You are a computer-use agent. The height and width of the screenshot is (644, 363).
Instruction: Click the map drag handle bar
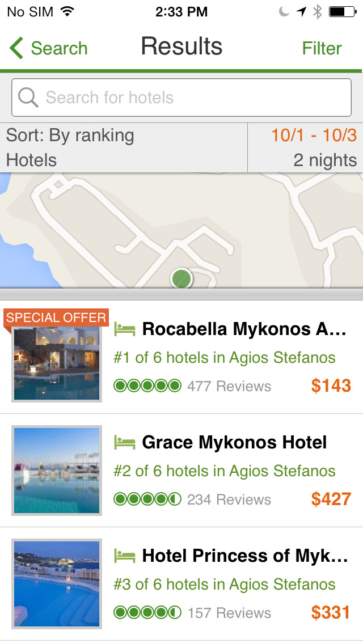(181, 294)
